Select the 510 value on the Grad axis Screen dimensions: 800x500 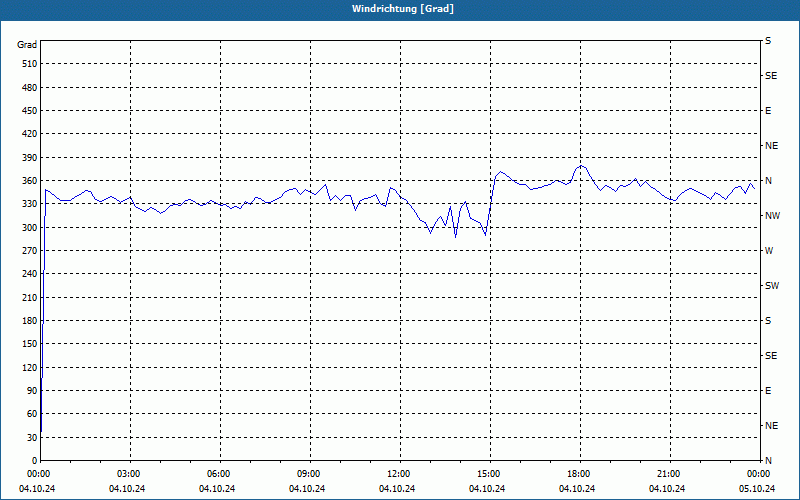30,64
